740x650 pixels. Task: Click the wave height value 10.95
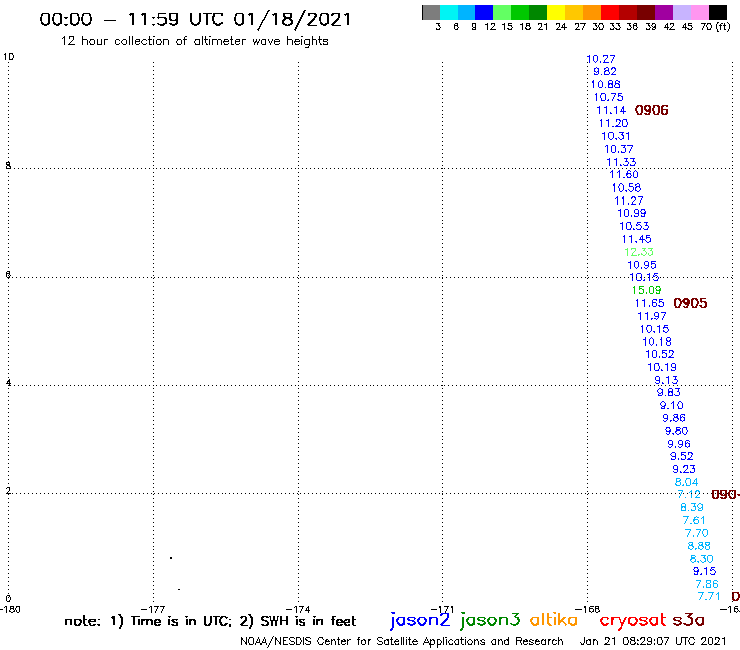click(x=642, y=265)
